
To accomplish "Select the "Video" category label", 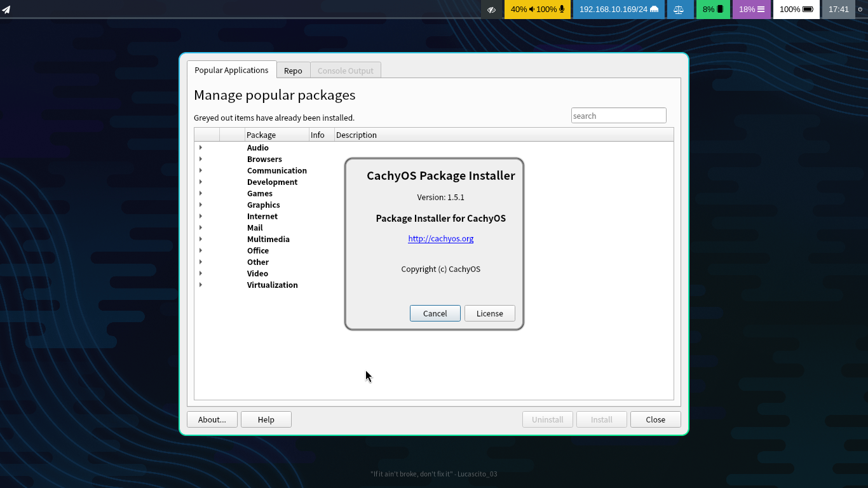I will pyautogui.click(x=257, y=273).
